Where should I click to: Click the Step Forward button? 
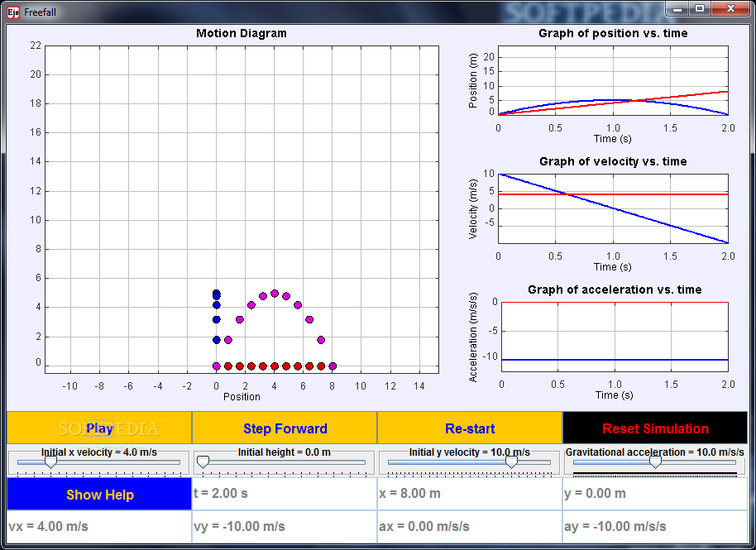[x=285, y=428]
